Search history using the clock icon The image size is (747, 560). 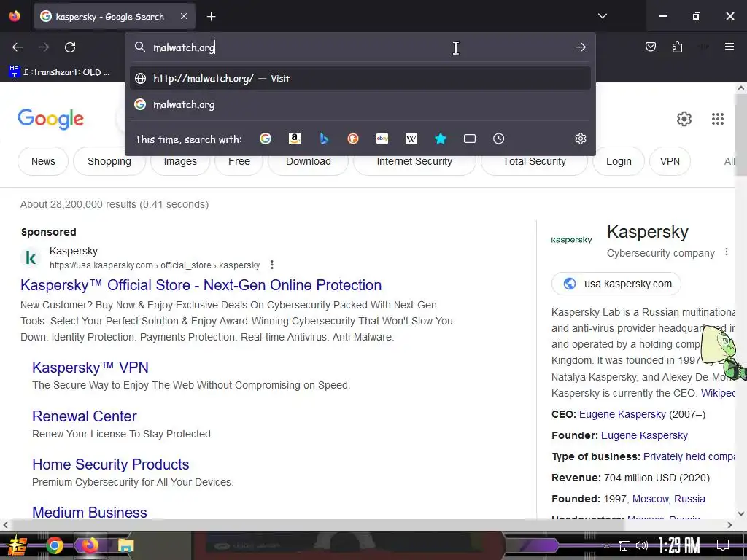pyautogui.click(x=498, y=139)
